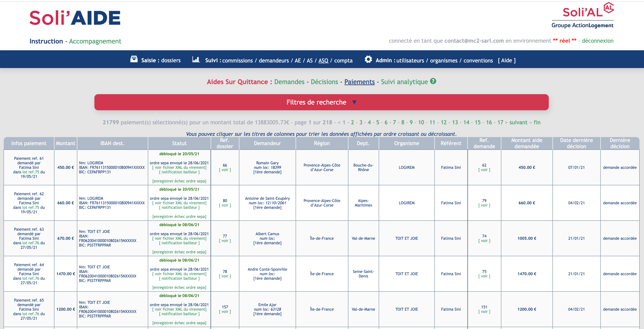
Task: Open the Suivi analytique tab
Action: [404, 82]
